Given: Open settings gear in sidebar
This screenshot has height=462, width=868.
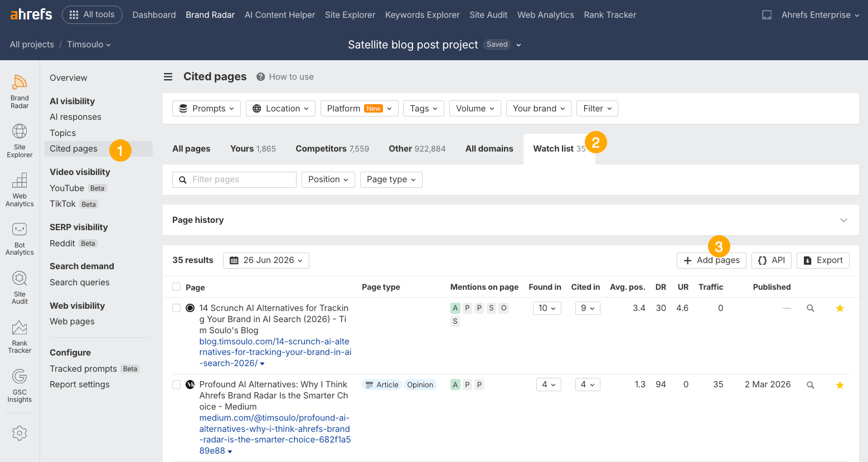Looking at the screenshot, I should (20, 433).
